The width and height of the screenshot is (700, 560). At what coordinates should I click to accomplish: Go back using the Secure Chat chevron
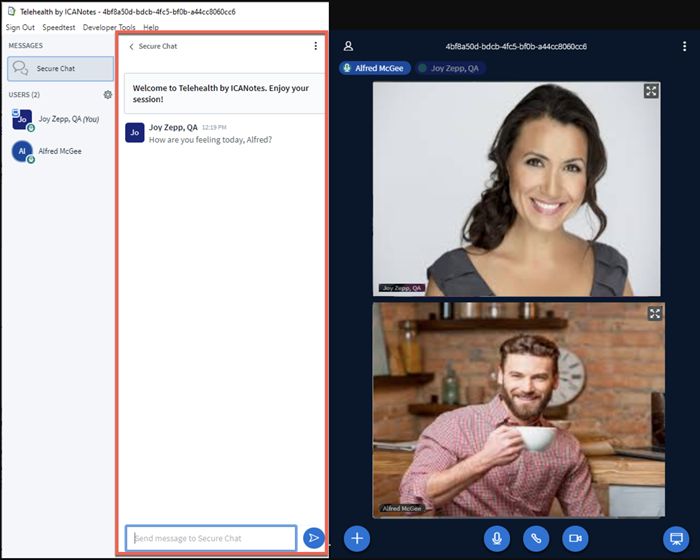pos(131,47)
